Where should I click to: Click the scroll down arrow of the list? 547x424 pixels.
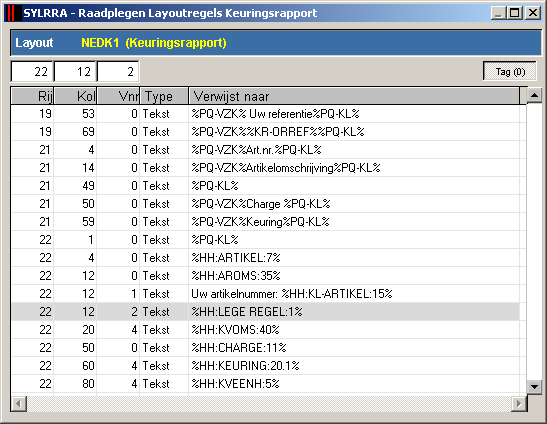[x=534, y=386]
